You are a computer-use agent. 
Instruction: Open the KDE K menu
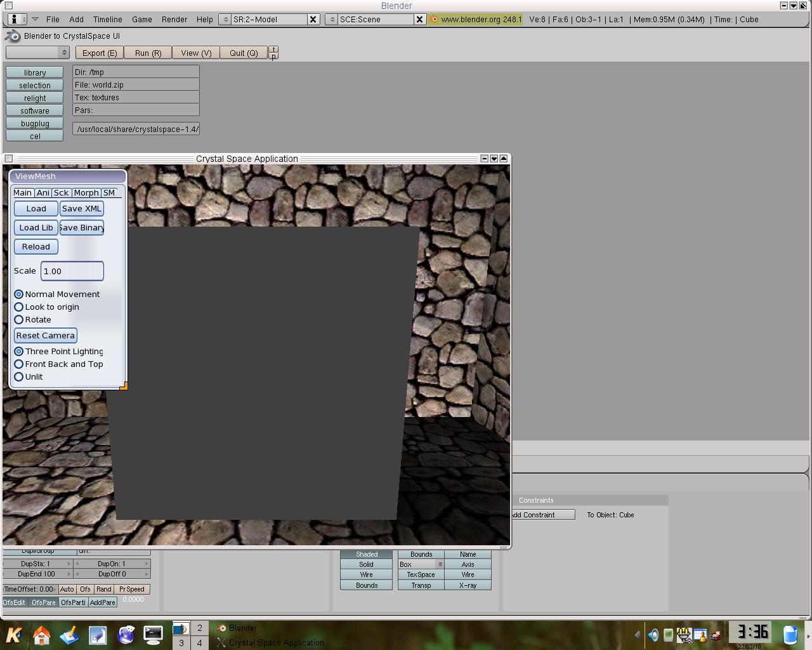coord(14,634)
